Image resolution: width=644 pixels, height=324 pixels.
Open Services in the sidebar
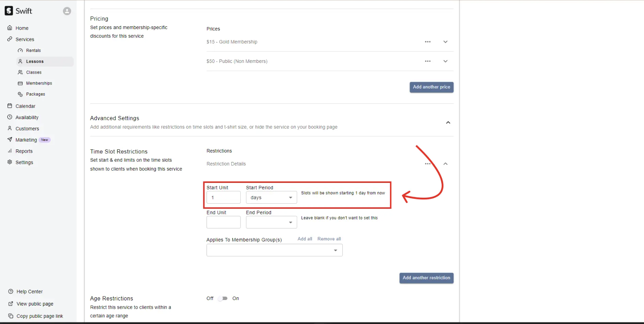coord(25,39)
